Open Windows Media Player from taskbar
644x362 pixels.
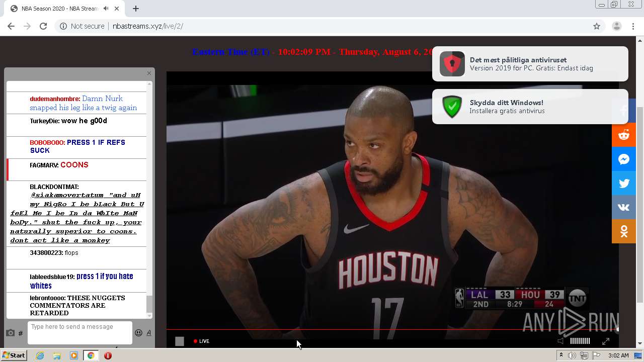point(74,355)
